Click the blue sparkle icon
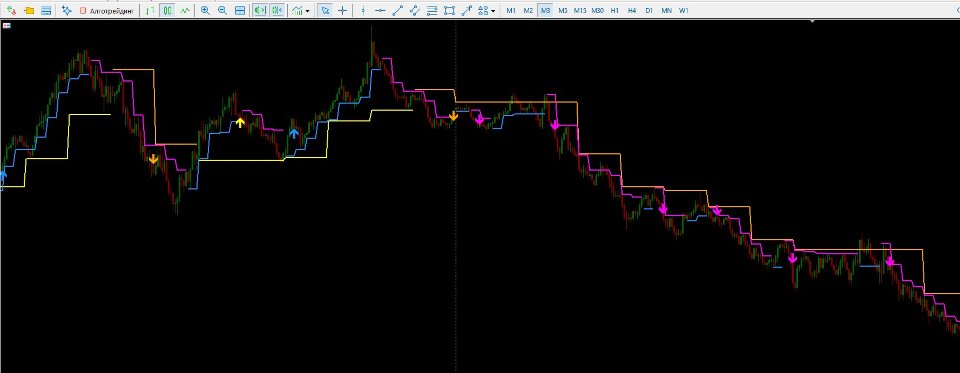 tap(67, 10)
